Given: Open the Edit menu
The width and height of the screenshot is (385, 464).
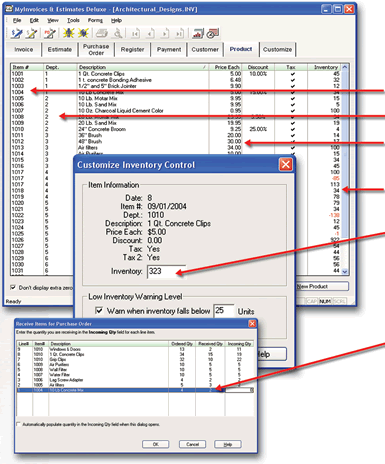Looking at the screenshot, I should tap(34, 21).
